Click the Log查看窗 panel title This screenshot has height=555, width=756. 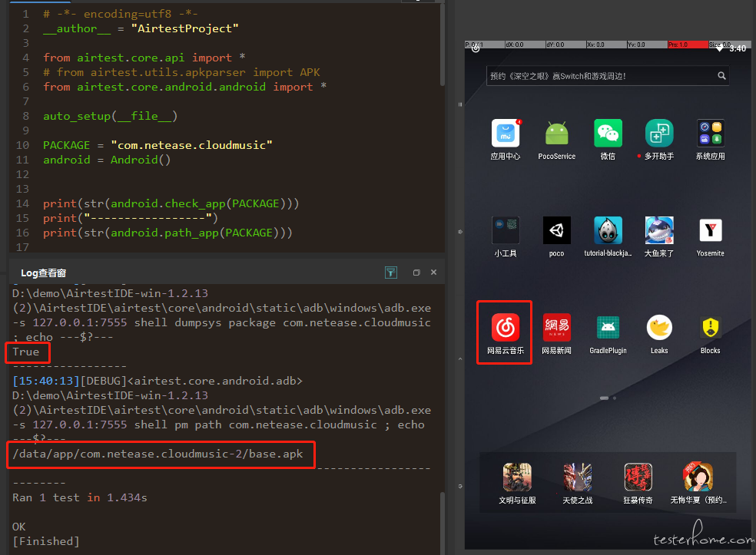point(43,273)
